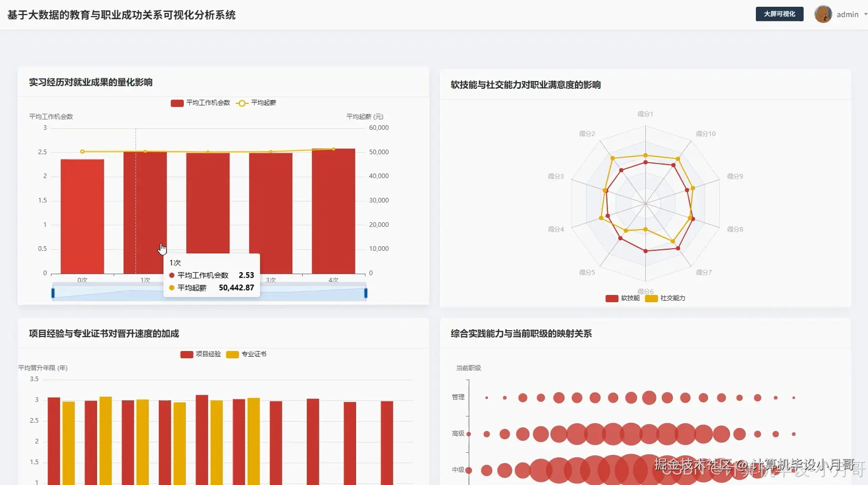Click the 平均起薪 line point above 0次
This screenshot has width=868, height=485.
pyautogui.click(x=83, y=152)
